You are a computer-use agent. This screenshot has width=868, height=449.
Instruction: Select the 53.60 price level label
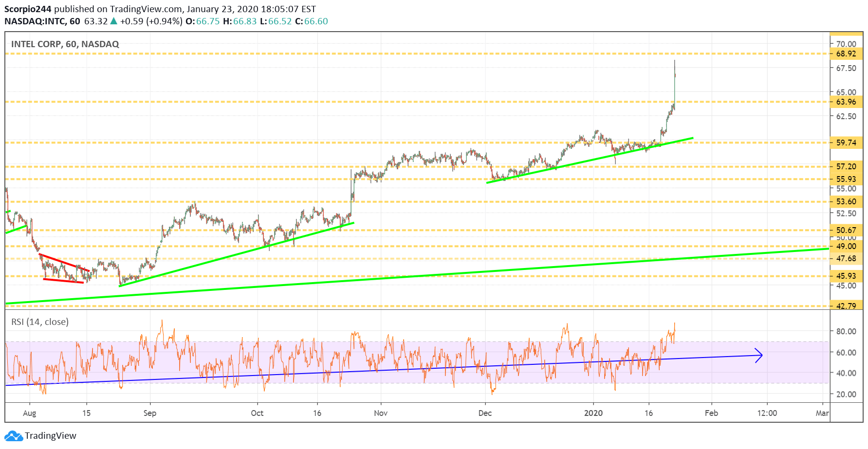coord(846,201)
